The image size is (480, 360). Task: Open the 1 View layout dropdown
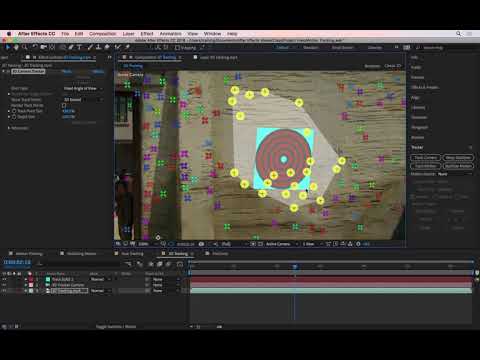pyautogui.click(x=311, y=244)
